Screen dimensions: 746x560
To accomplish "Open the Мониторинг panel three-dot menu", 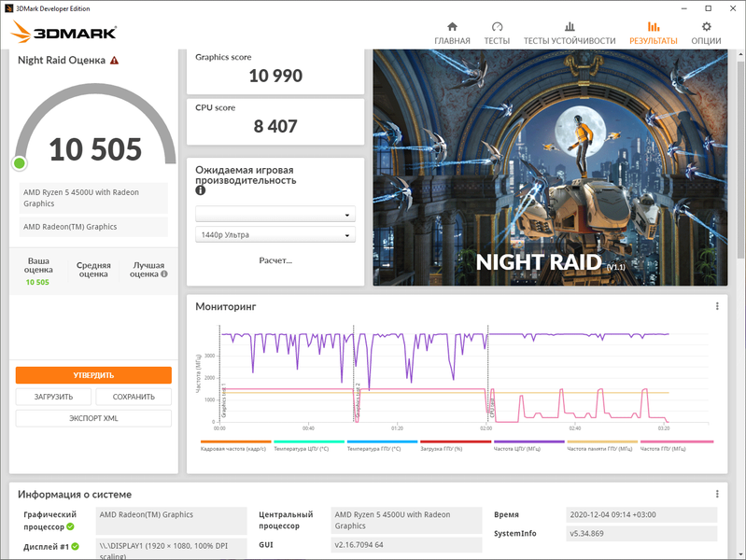I will [x=717, y=306].
